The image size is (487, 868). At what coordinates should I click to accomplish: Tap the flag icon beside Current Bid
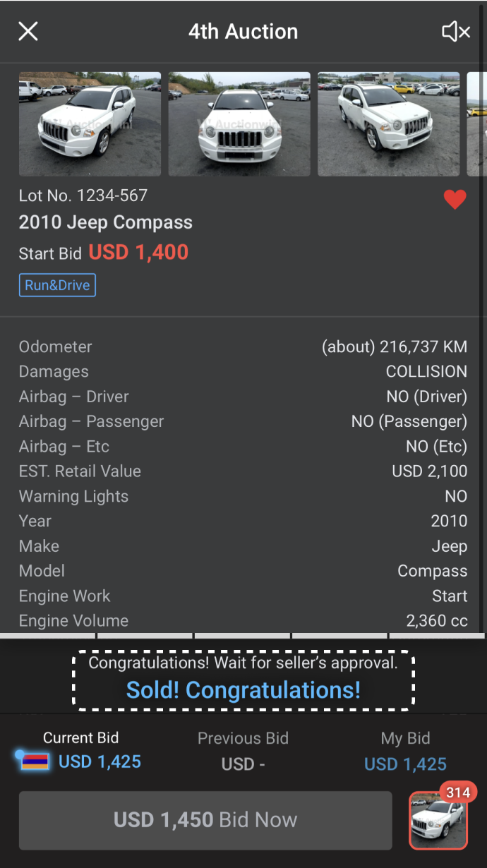(x=35, y=762)
